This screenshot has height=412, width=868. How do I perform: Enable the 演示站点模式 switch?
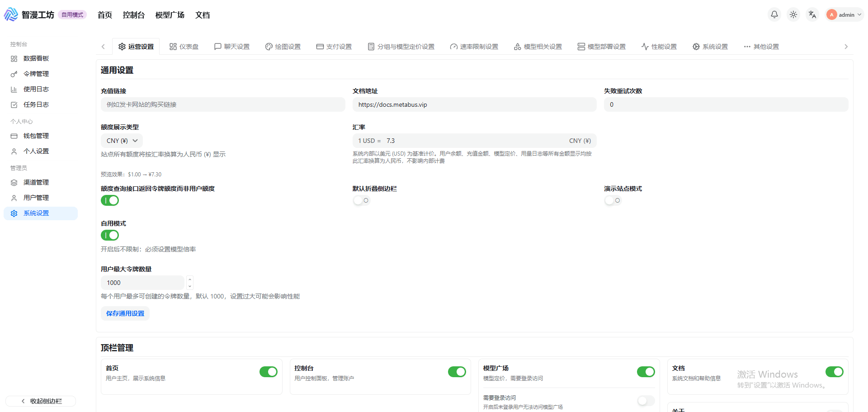pyautogui.click(x=613, y=200)
